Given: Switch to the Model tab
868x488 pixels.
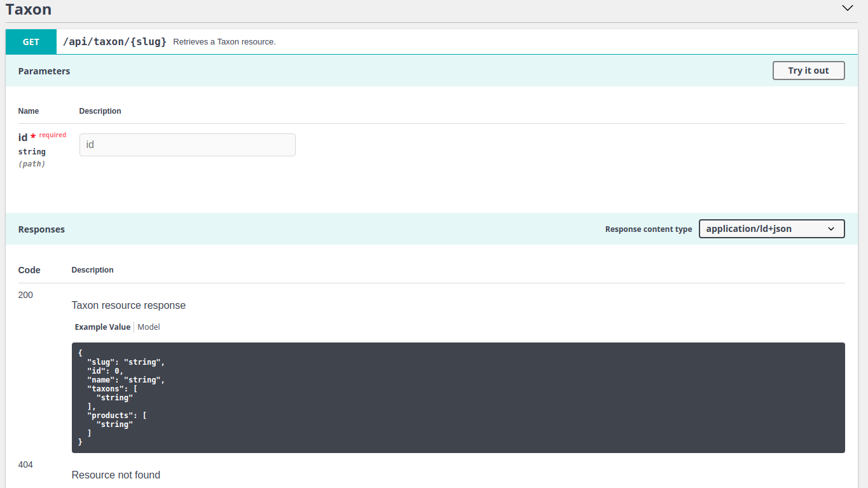Looking at the screenshot, I should (148, 327).
